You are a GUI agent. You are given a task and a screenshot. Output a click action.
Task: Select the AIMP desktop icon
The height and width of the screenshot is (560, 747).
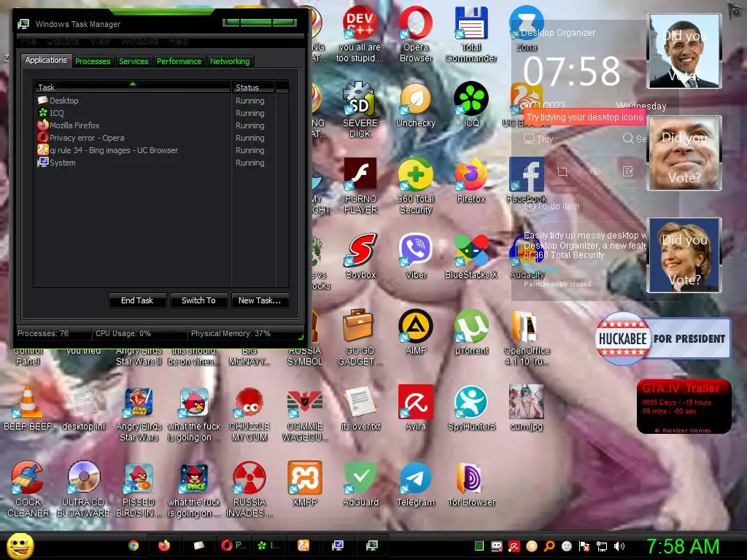[416, 332]
